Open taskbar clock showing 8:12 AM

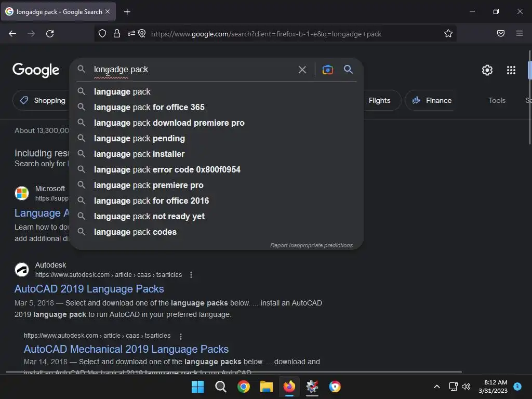(493, 387)
